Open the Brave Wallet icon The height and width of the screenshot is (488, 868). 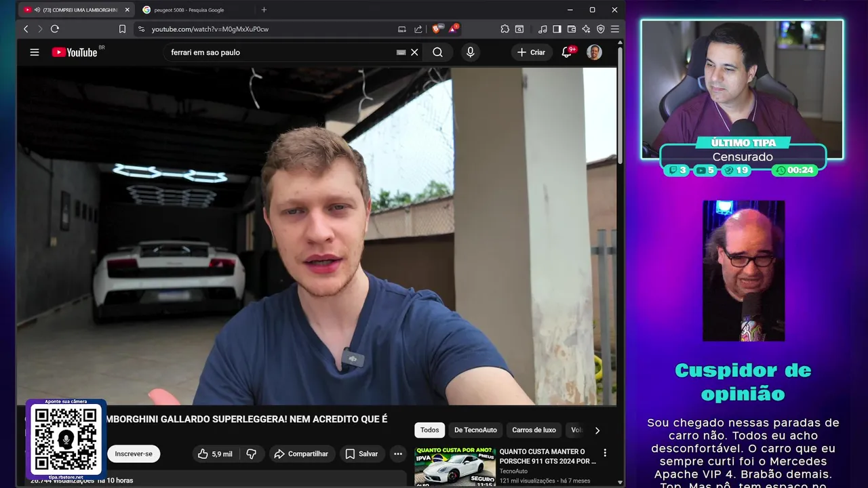point(572,29)
